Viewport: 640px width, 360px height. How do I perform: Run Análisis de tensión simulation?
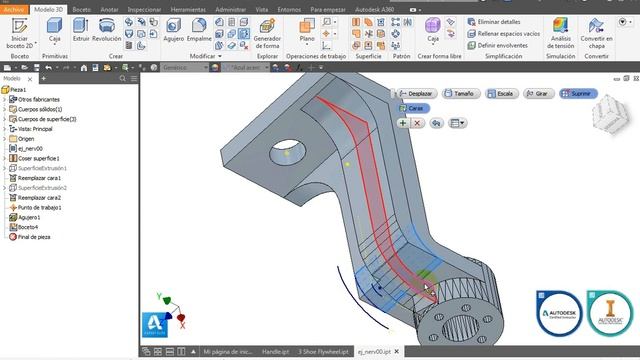point(560,33)
